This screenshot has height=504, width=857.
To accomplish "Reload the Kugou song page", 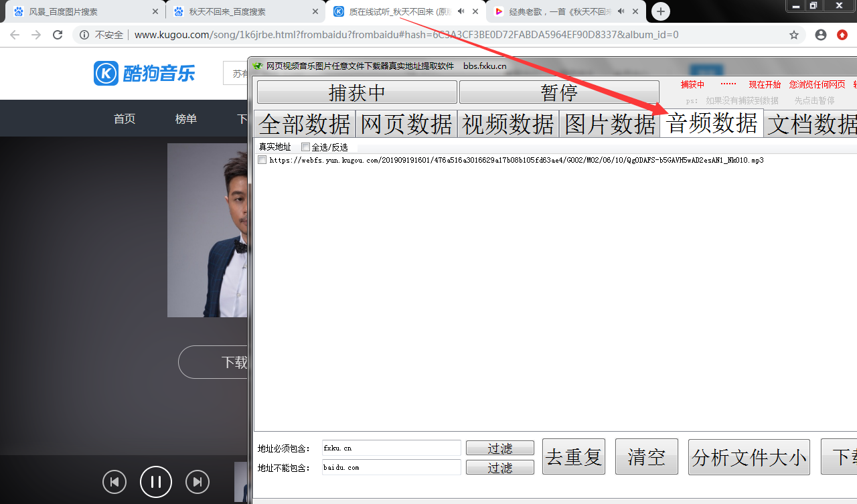I will [x=58, y=35].
